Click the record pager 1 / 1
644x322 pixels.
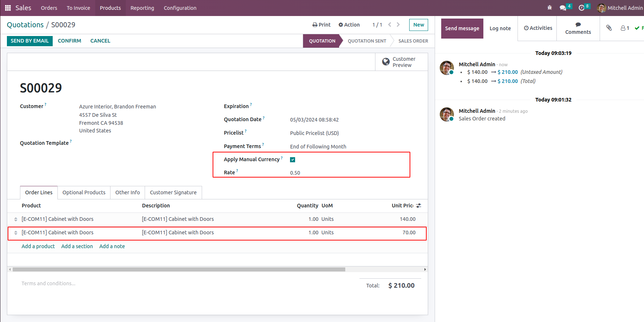pos(377,25)
